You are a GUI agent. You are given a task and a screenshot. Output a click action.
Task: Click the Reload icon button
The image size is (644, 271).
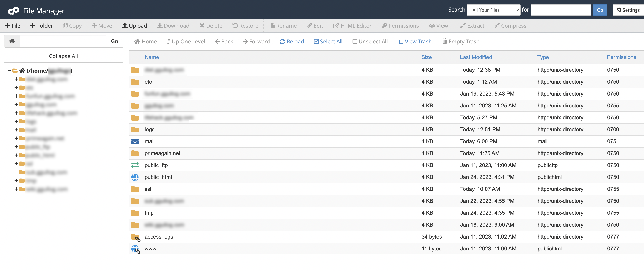283,42
